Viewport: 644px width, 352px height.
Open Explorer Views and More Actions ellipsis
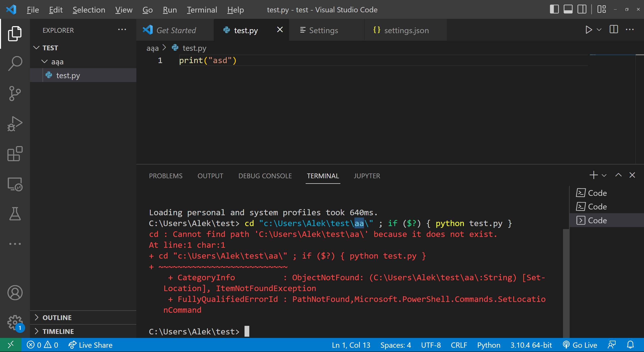pos(122,30)
